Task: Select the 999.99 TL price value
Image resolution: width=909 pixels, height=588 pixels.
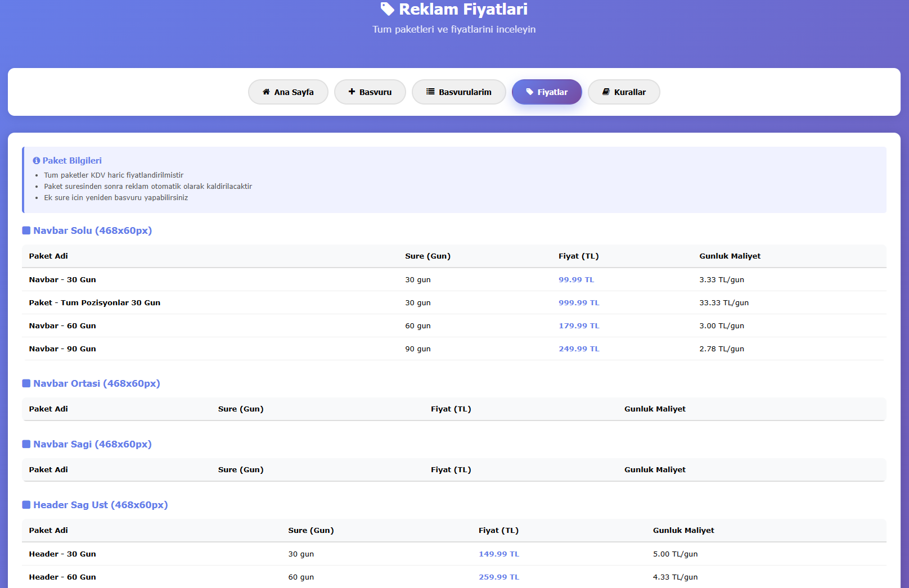Action: (x=579, y=303)
